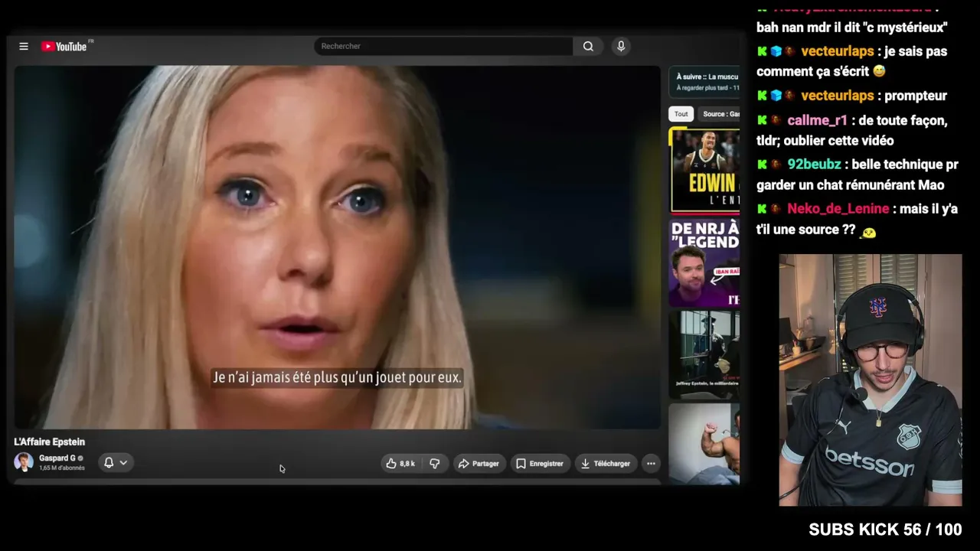Click the notification bell for Gaspard G

(x=109, y=462)
